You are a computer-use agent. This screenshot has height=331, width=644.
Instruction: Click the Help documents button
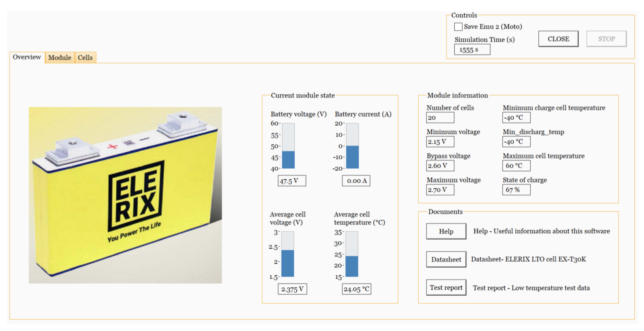coord(446,231)
